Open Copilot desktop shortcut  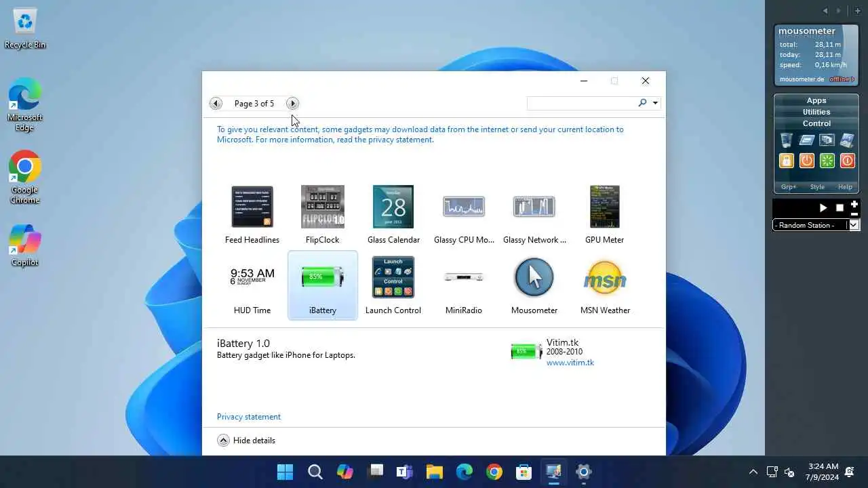click(x=25, y=245)
